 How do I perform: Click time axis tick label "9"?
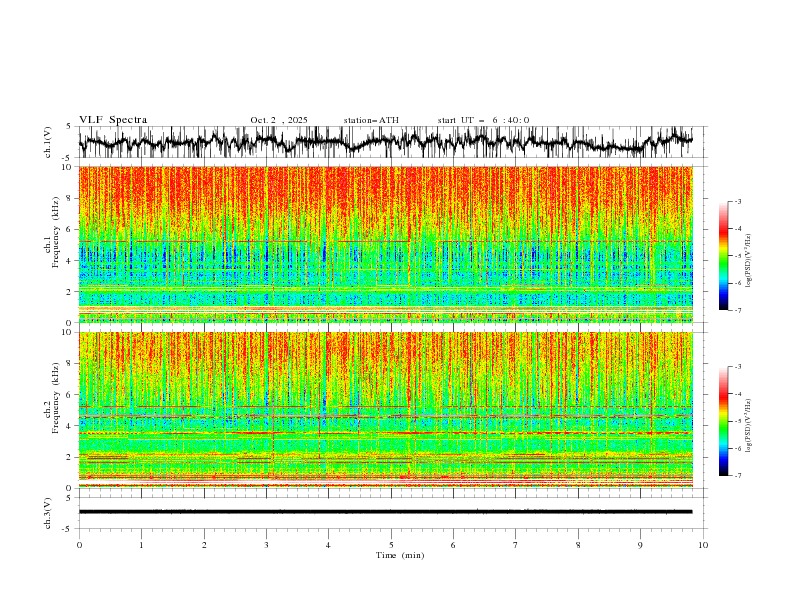tap(640, 545)
